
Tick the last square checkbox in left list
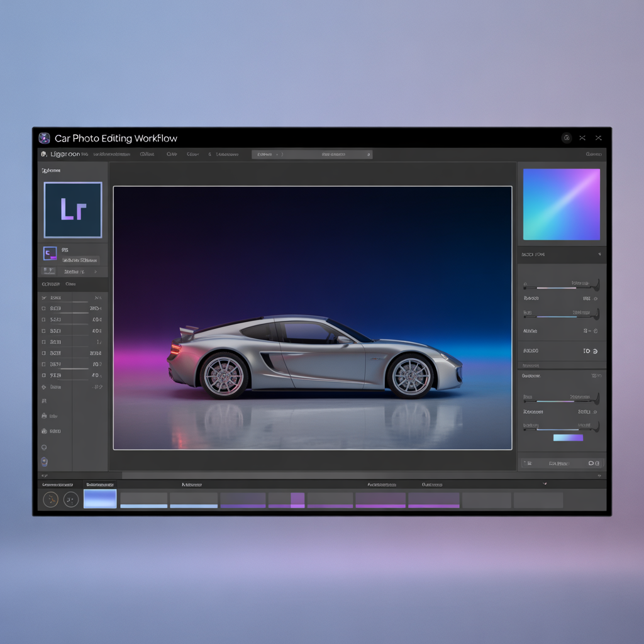43,375
